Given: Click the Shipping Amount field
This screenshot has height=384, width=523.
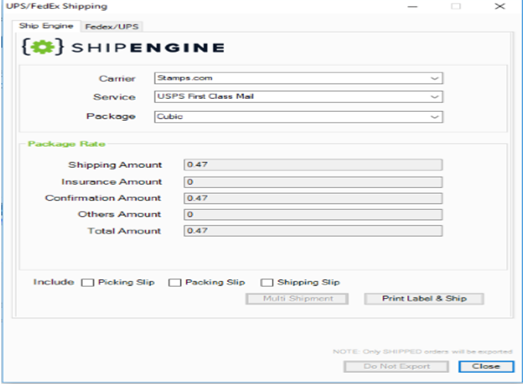Looking at the screenshot, I should click(x=313, y=165).
